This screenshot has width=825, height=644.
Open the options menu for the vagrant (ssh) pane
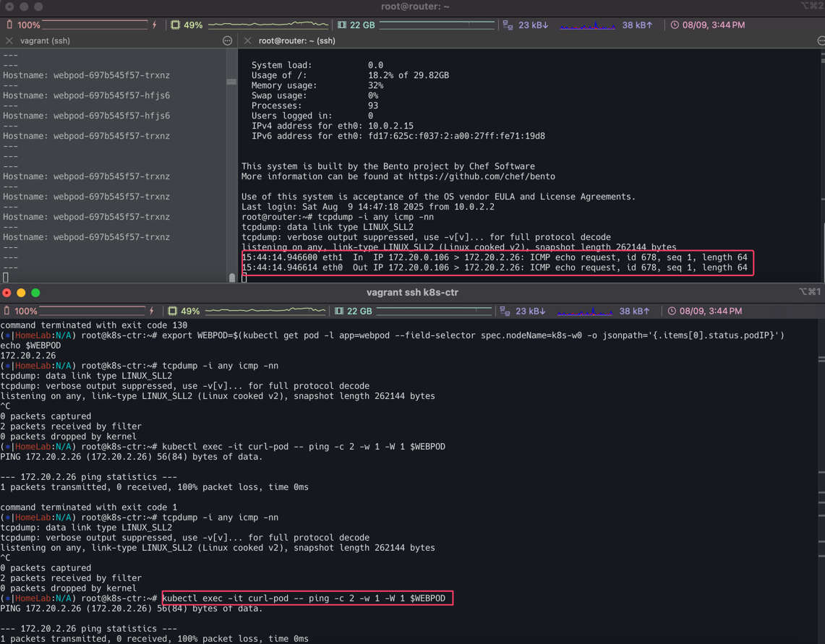(x=227, y=41)
